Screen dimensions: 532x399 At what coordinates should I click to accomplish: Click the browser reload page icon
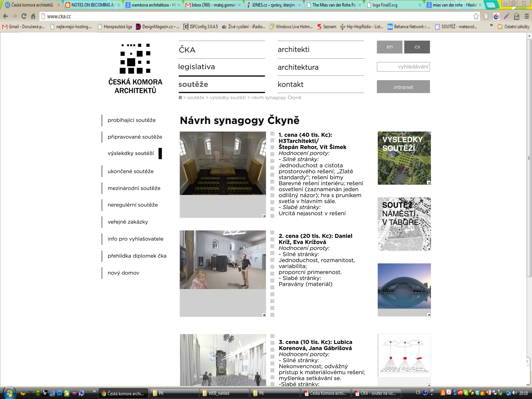[24, 16]
